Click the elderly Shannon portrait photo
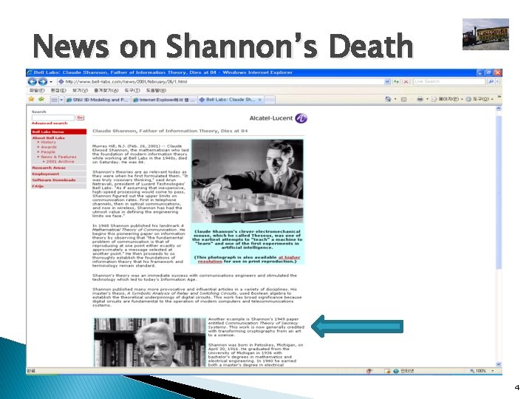 [150, 342]
